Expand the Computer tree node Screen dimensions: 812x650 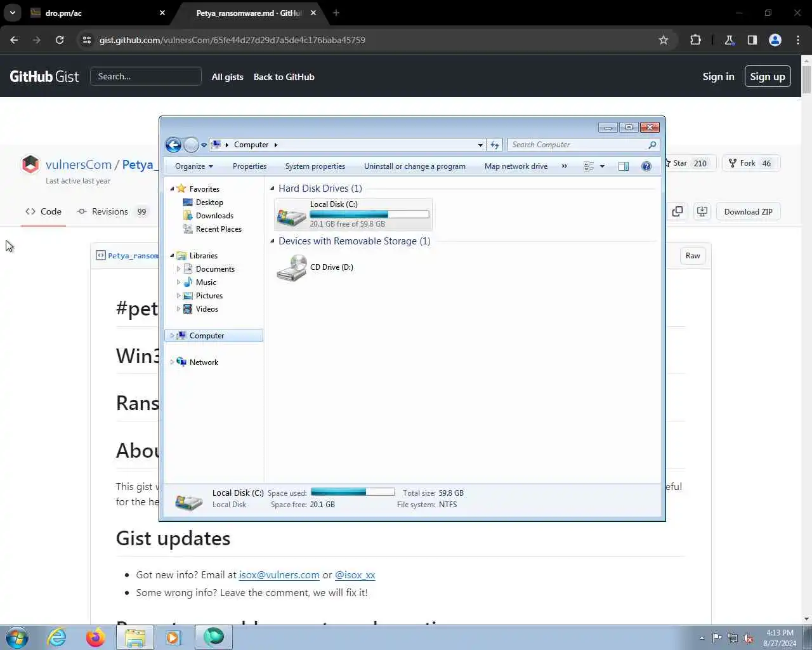[172, 336]
